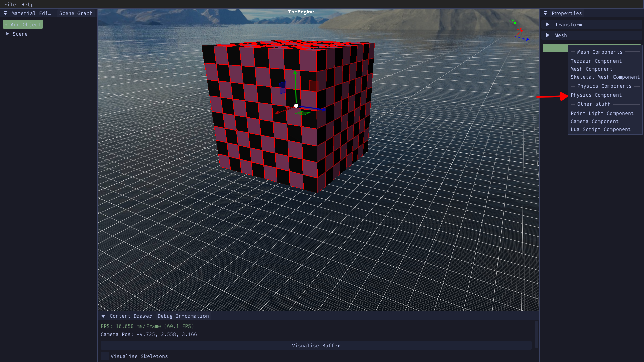644x362 pixels.
Task: Switch to the Scene Graph tab
Action: [x=76, y=13]
